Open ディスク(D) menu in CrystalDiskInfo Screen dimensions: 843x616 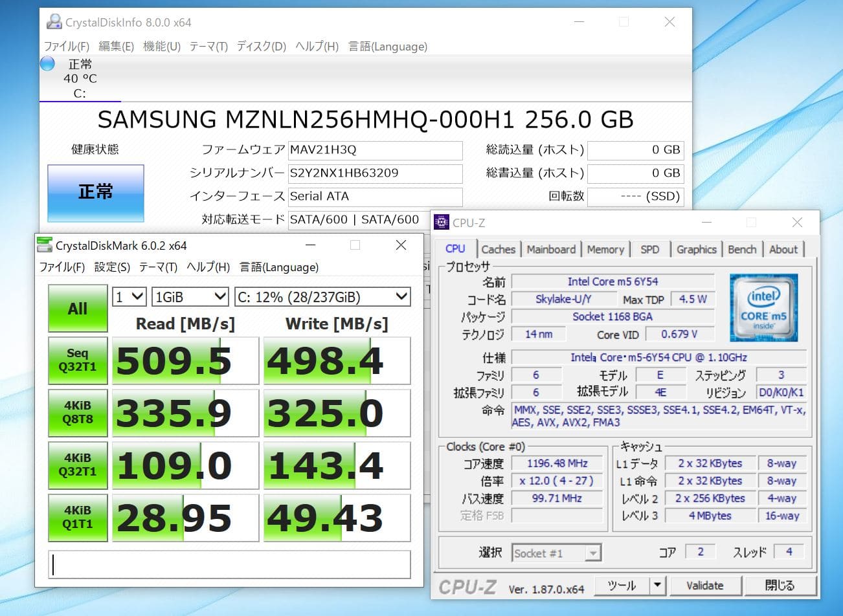point(261,46)
